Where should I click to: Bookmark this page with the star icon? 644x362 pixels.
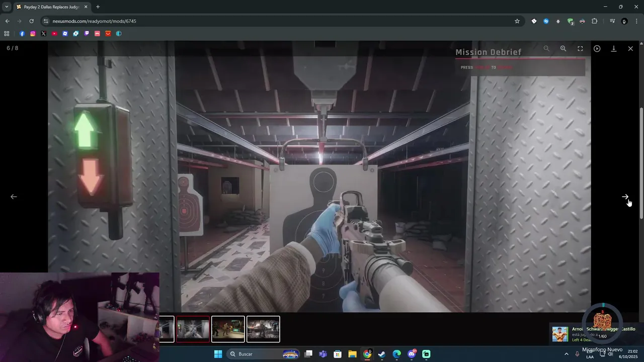coord(517,21)
